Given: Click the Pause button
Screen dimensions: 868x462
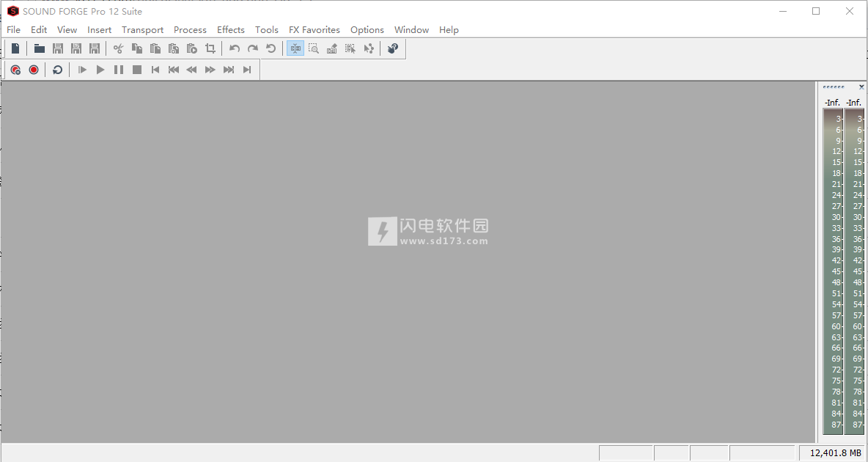Looking at the screenshot, I should tap(119, 70).
